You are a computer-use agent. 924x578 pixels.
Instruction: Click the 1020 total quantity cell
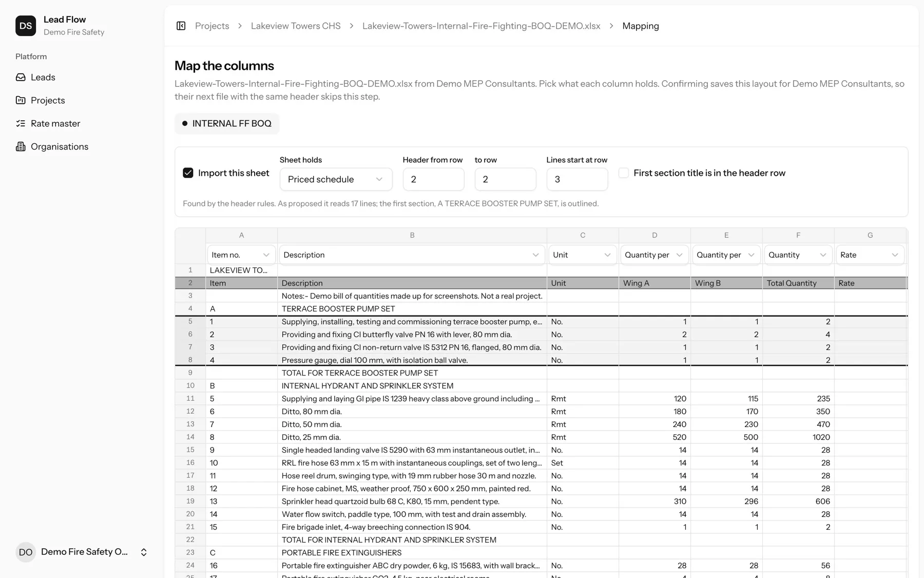(x=798, y=437)
